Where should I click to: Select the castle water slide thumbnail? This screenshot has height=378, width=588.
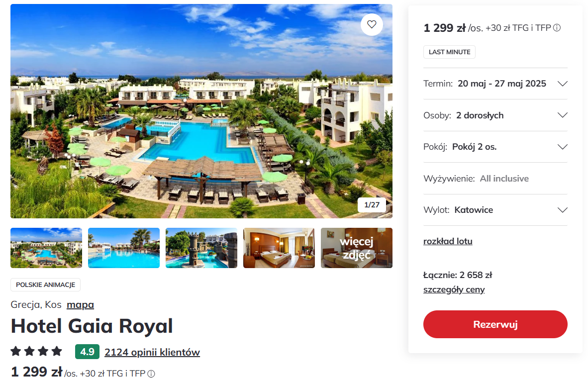201,248
